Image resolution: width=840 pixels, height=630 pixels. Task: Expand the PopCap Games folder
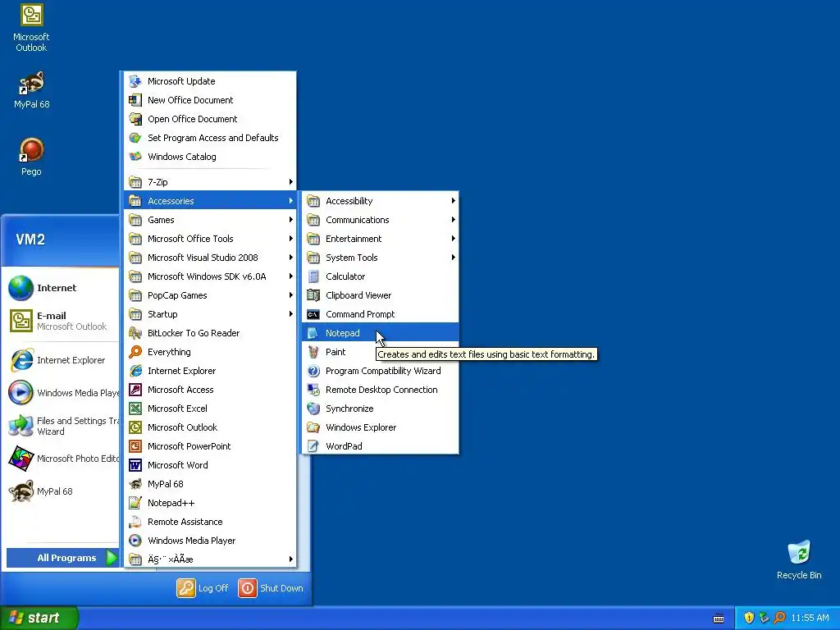[210, 295]
